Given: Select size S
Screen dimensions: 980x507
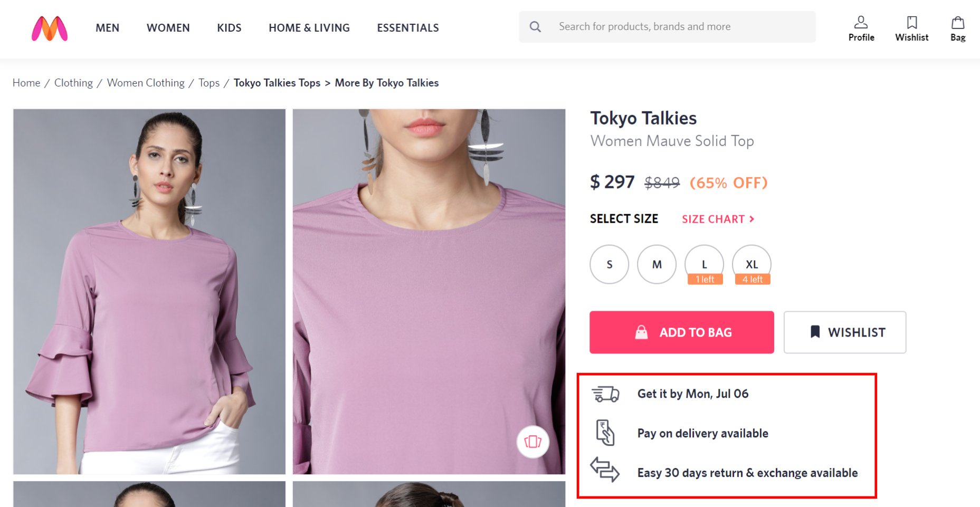Looking at the screenshot, I should coord(610,264).
